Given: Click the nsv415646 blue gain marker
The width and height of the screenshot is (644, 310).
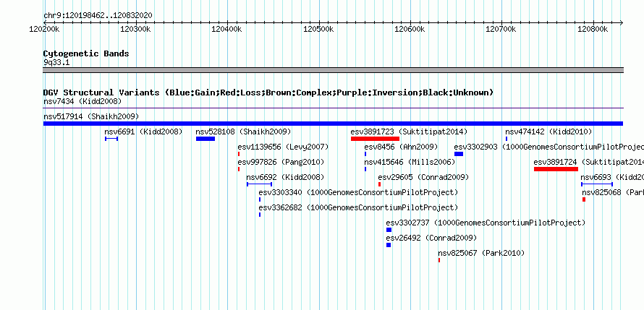Looking at the screenshot, I should [365, 169].
